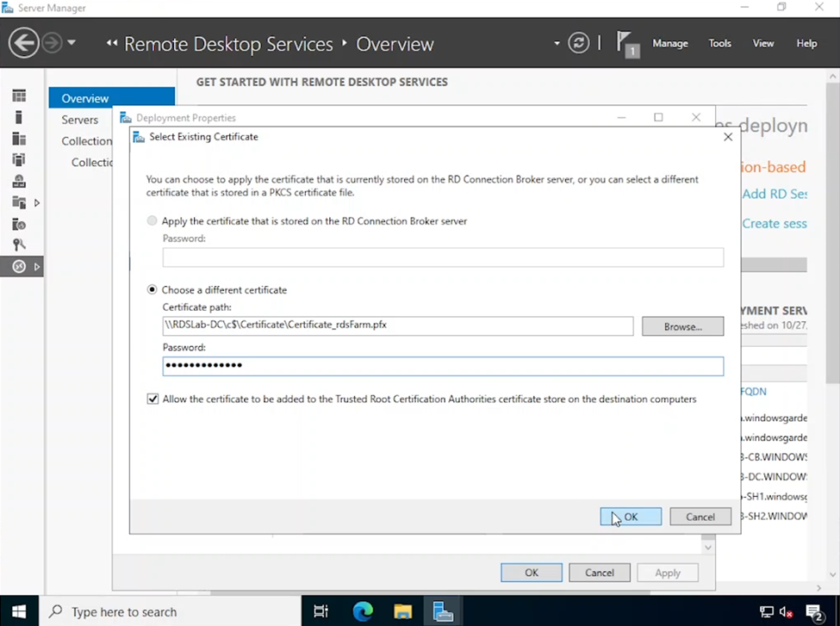This screenshot has width=840, height=626.
Task: Select 'Apply the certificate stored on RD Connection Broker'
Action: point(153,221)
